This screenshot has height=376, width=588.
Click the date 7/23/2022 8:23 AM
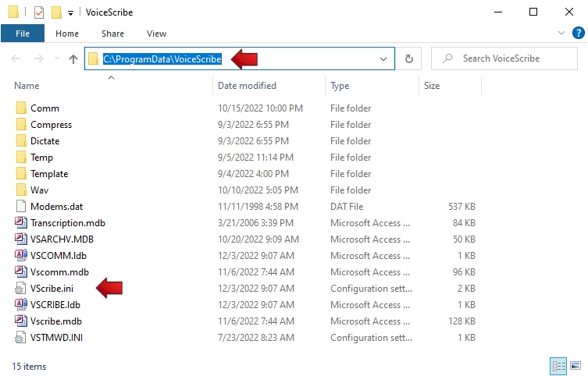256,338
